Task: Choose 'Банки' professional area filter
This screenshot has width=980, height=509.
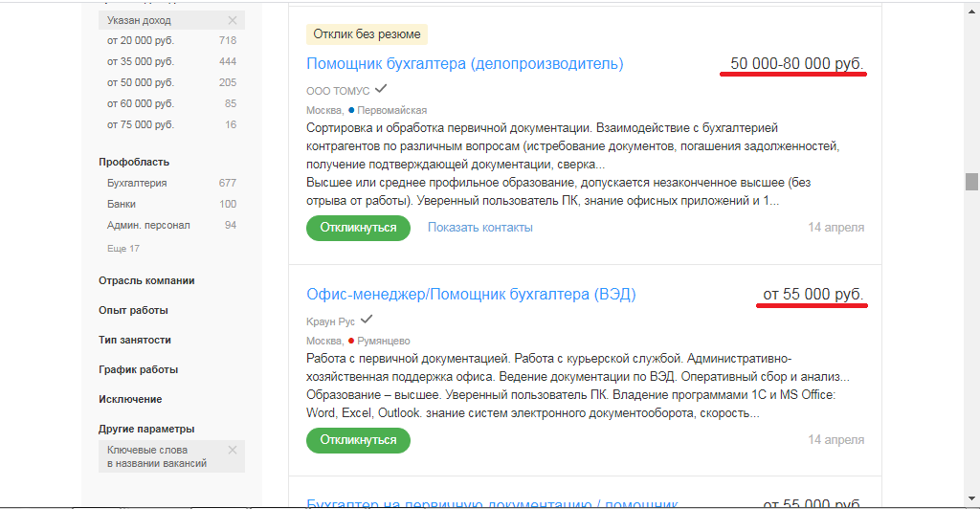Action: coord(122,204)
